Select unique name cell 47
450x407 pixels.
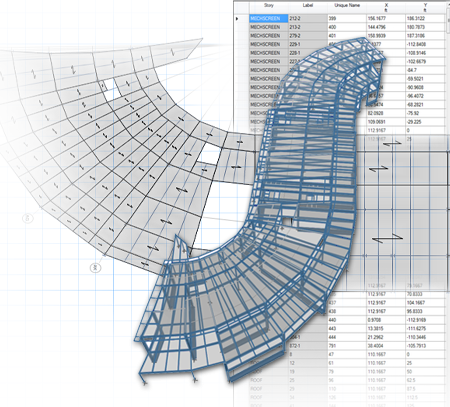point(347,355)
